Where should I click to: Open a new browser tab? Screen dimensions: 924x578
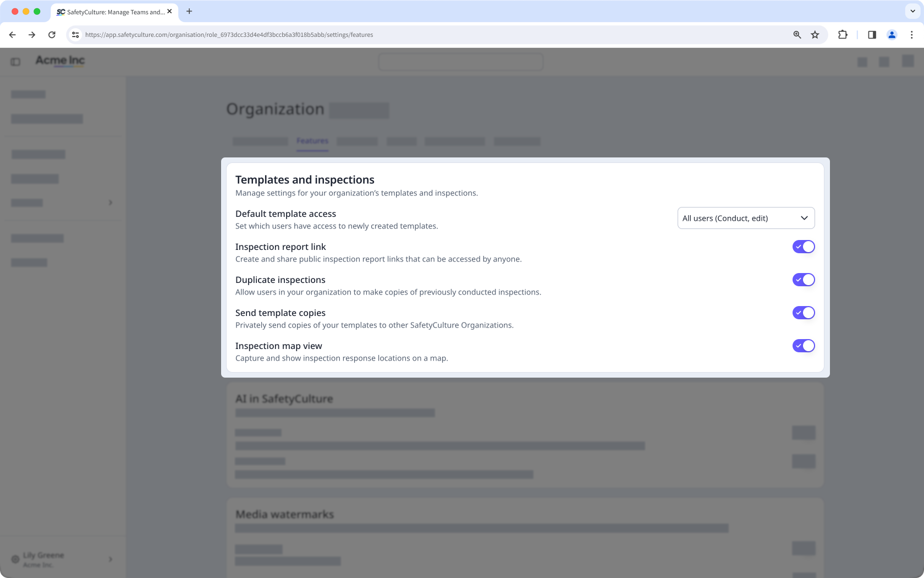tap(189, 11)
